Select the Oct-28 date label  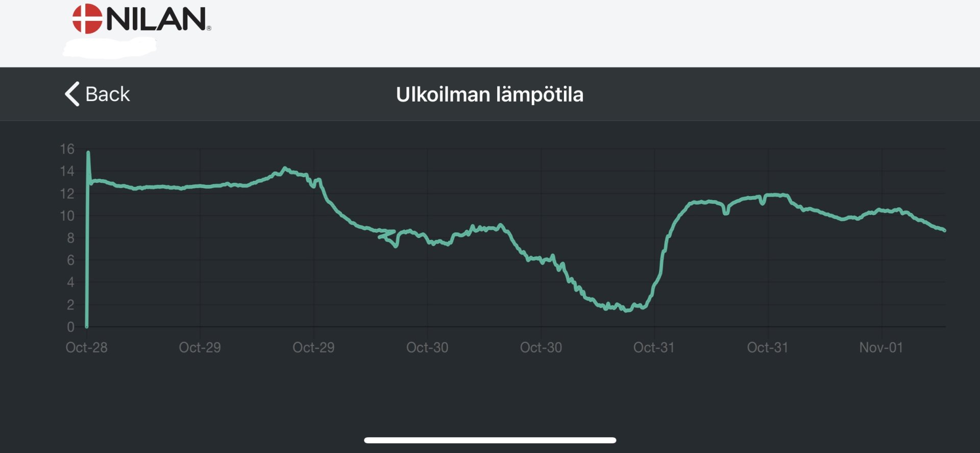(86, 348)
